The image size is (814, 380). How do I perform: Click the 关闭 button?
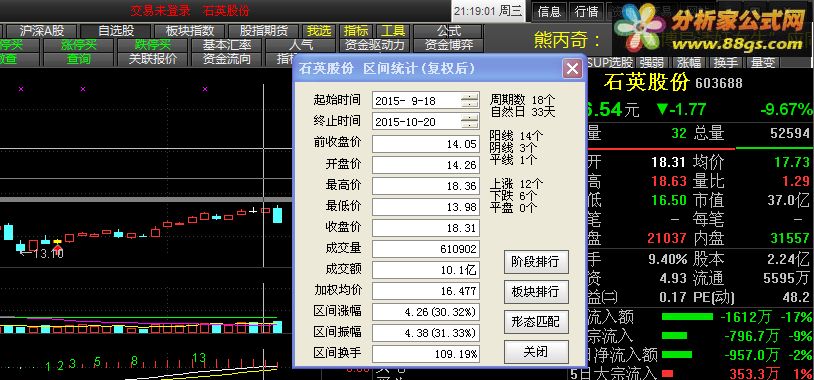536,352
